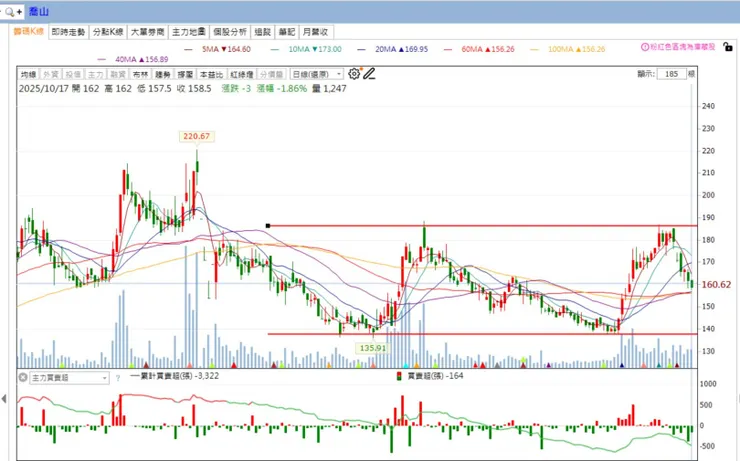Switch to the 籌碼K線 tab
740x461 pixels.
pos(29,32)
